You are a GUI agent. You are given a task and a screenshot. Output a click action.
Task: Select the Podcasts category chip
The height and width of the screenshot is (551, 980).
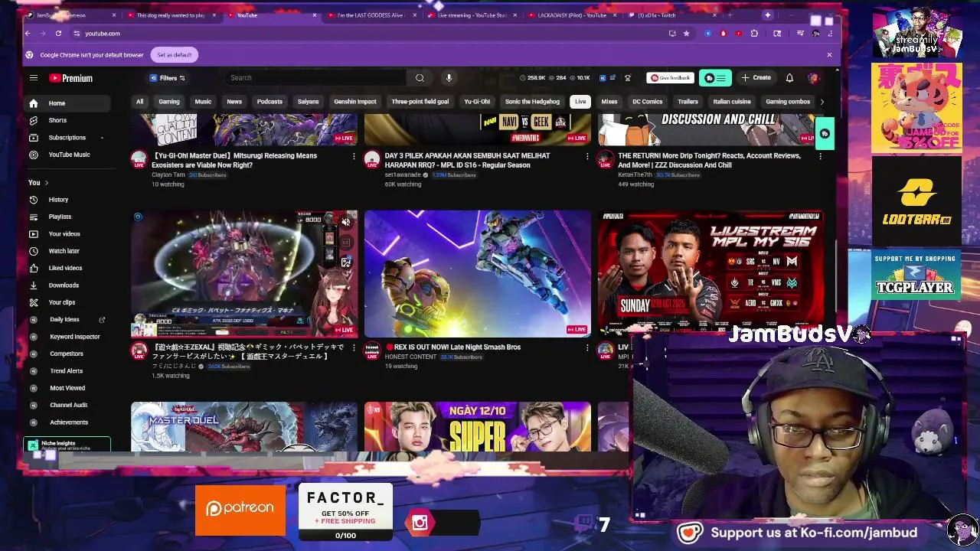[269, 102]
